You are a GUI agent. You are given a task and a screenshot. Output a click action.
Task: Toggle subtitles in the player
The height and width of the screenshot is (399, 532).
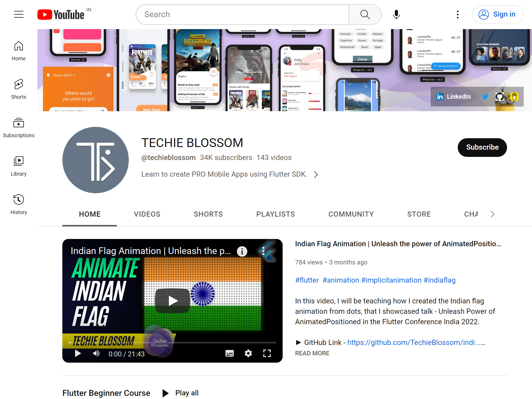pyautogui.click(x=230, y=354)
